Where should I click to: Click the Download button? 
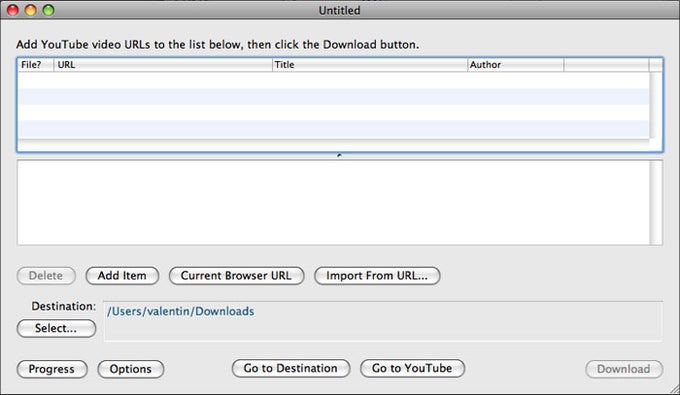(x=624, y=369)
